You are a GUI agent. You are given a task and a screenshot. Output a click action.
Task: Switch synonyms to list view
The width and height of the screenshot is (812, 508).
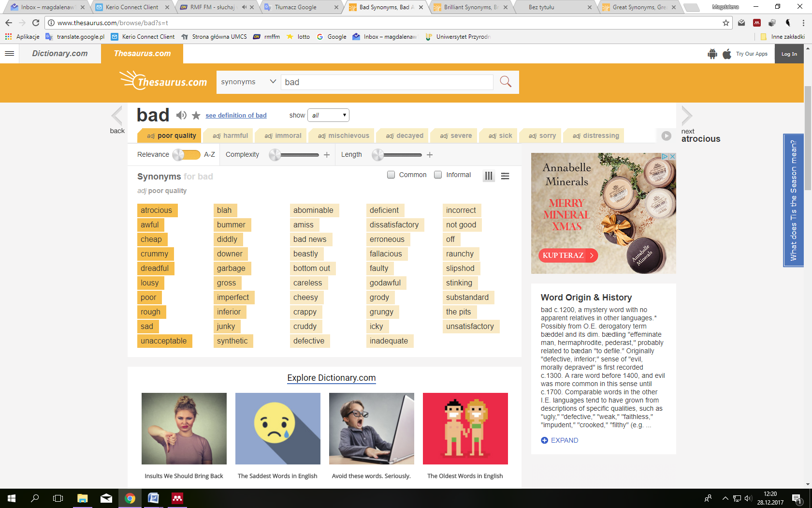505,176
